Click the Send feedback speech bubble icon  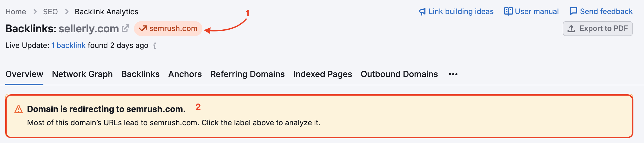click(573, 12)
